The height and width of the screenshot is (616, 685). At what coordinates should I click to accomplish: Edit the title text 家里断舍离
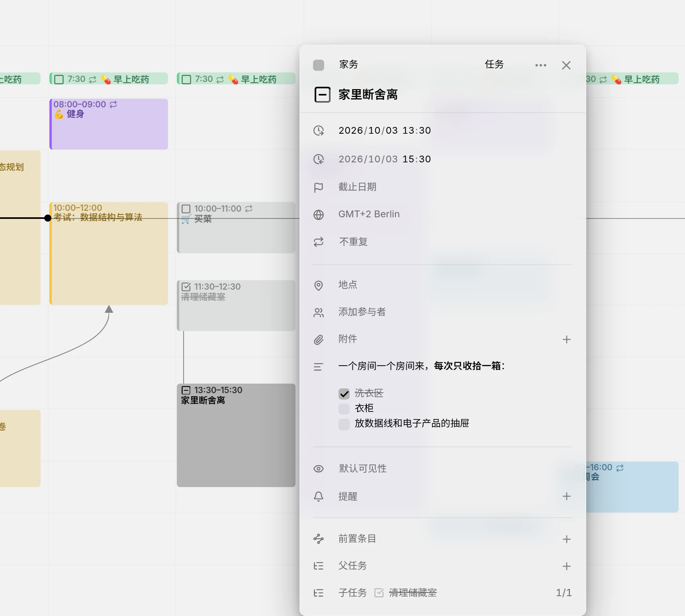click(368, 95)
